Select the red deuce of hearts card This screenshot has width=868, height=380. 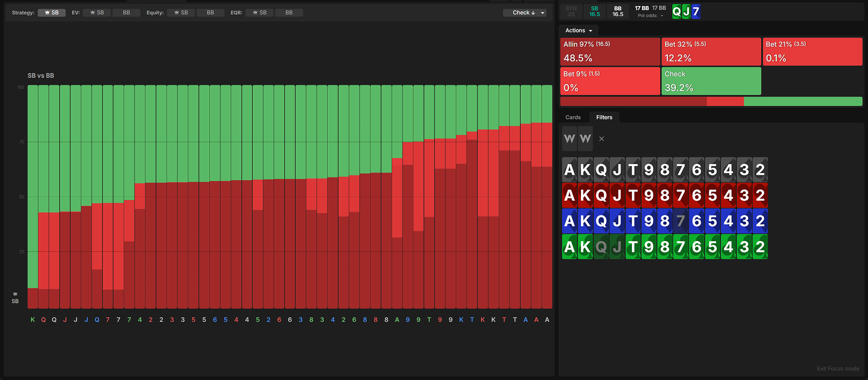760,195
